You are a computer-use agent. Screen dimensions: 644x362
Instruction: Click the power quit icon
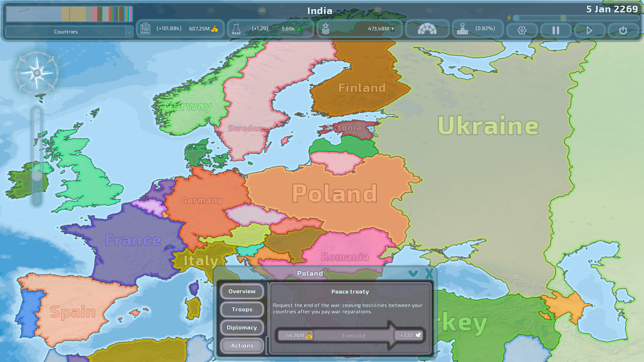pyautogui.click(x=623, y=31)
